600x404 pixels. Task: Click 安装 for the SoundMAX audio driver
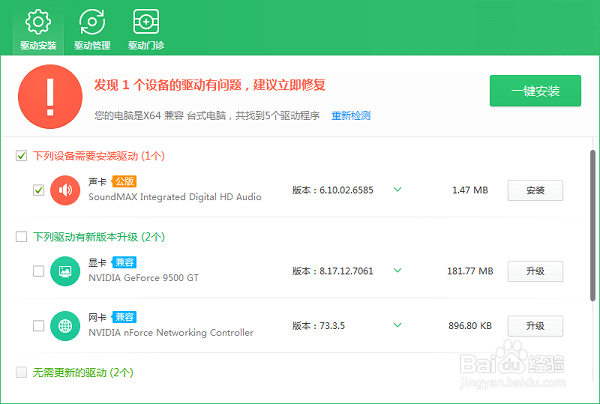pyautogui.click(x=535, y=191)
